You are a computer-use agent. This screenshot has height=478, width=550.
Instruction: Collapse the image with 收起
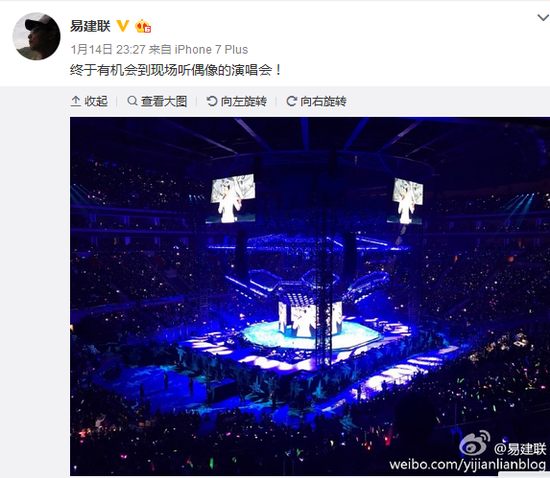tap(89, 101)
